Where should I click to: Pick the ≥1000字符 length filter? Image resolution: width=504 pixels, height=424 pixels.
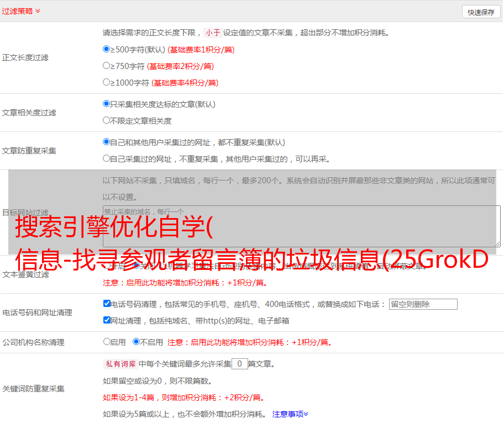tap(107, 82)
